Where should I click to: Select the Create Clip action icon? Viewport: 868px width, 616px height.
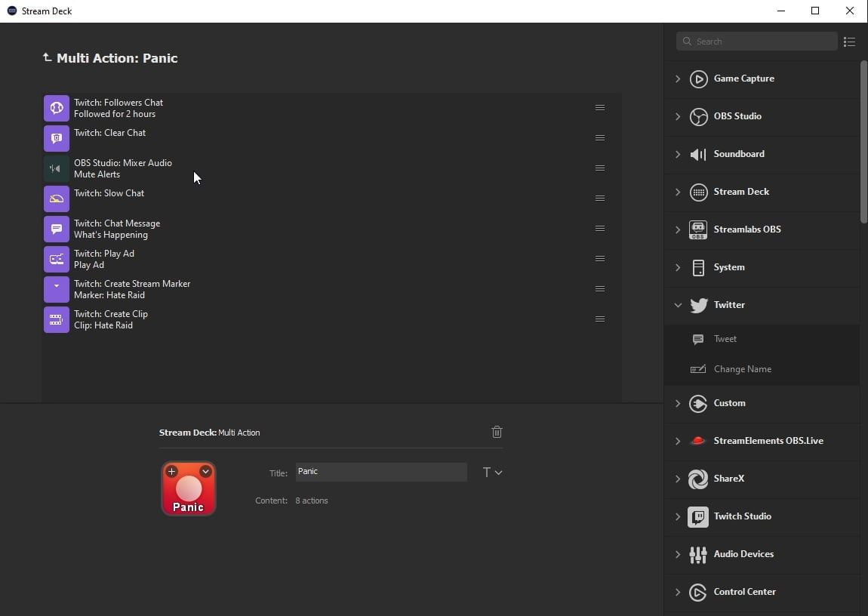tap(57, 319)
